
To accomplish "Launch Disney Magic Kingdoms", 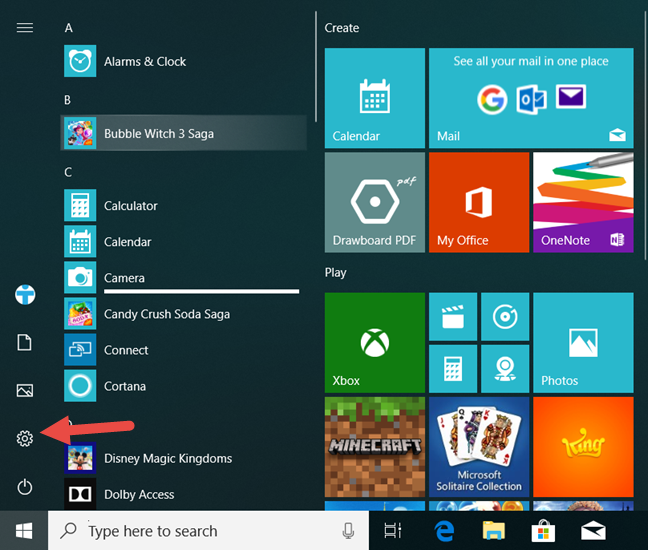I will [x=184, y=458].
